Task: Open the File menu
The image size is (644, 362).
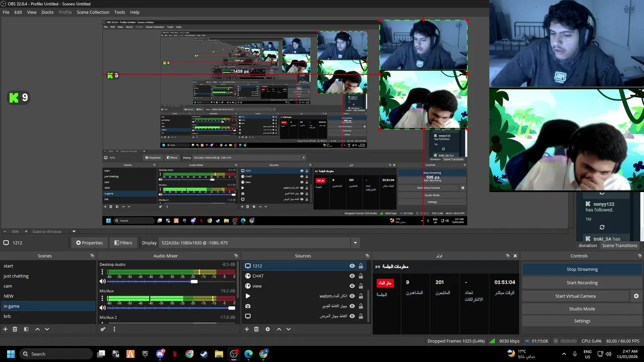Action: [6, 12]
